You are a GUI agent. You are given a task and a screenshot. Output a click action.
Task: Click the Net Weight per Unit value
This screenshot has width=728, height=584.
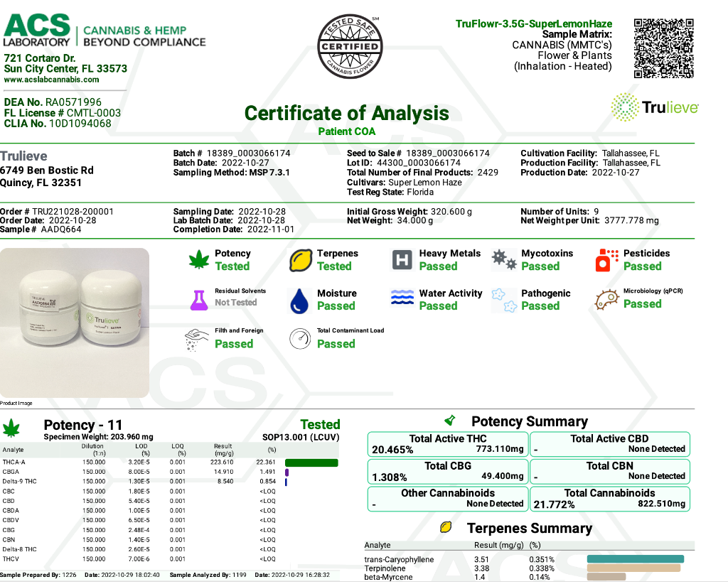[x=631, y=220]
